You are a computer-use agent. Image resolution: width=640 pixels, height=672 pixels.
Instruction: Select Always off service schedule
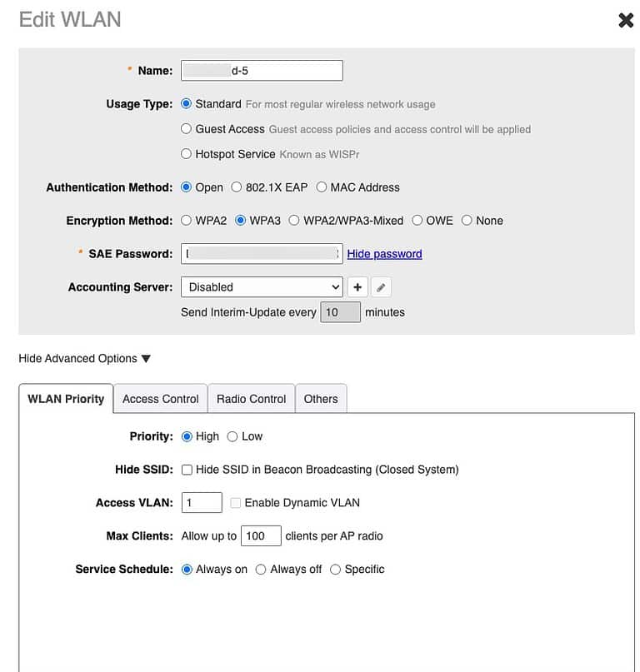pos(261,570)
